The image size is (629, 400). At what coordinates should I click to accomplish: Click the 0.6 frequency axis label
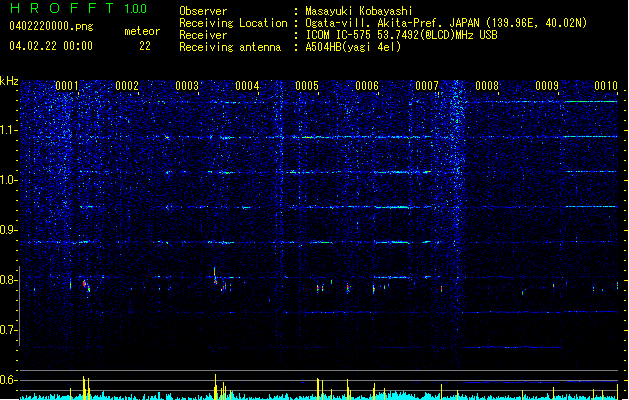[x=9, y=380]
